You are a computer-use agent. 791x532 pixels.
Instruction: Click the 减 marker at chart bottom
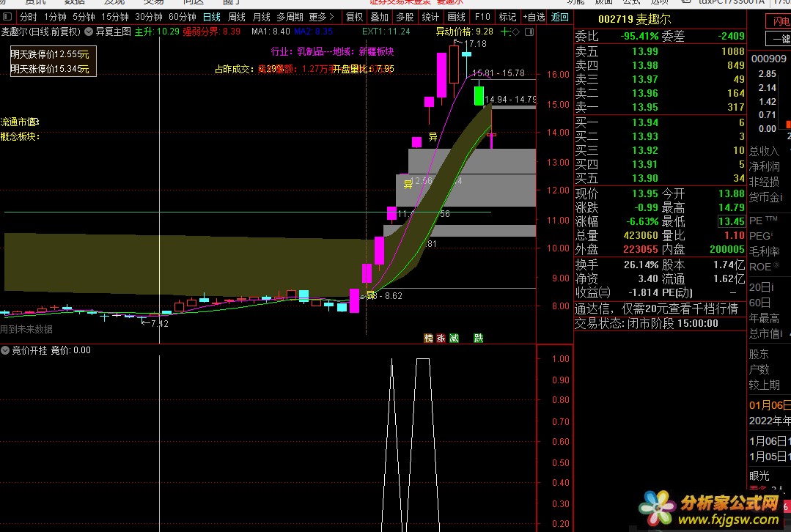tap(454, 338)
